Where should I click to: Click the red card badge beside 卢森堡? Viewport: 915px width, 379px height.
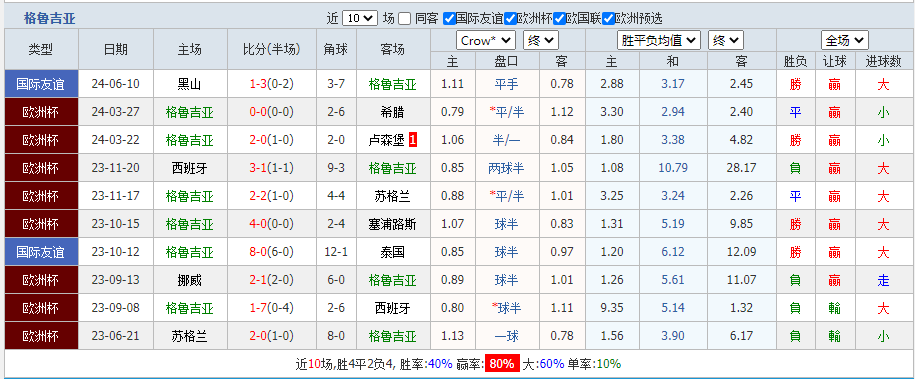[x=413, y=140]
